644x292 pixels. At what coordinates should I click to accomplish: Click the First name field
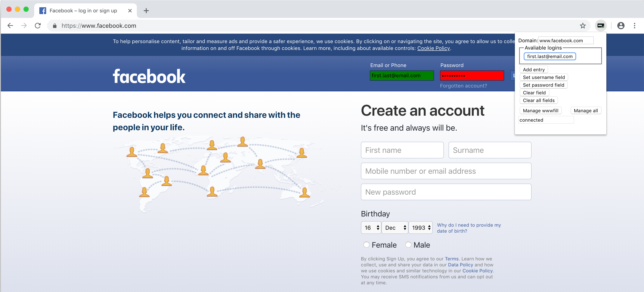(402, 150)
